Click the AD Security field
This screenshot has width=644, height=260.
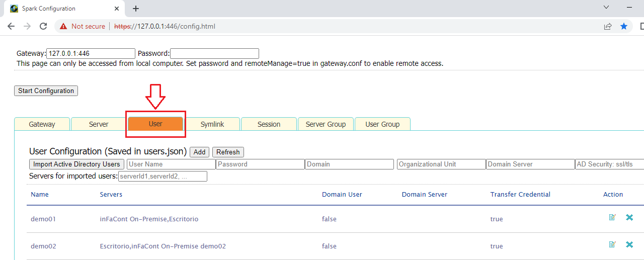[x=609, y=164]
